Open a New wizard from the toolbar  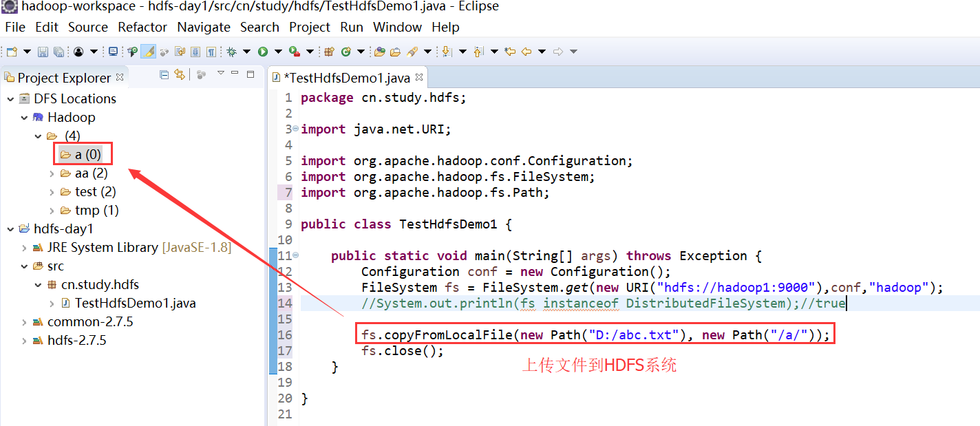click(x=10, y=51)
